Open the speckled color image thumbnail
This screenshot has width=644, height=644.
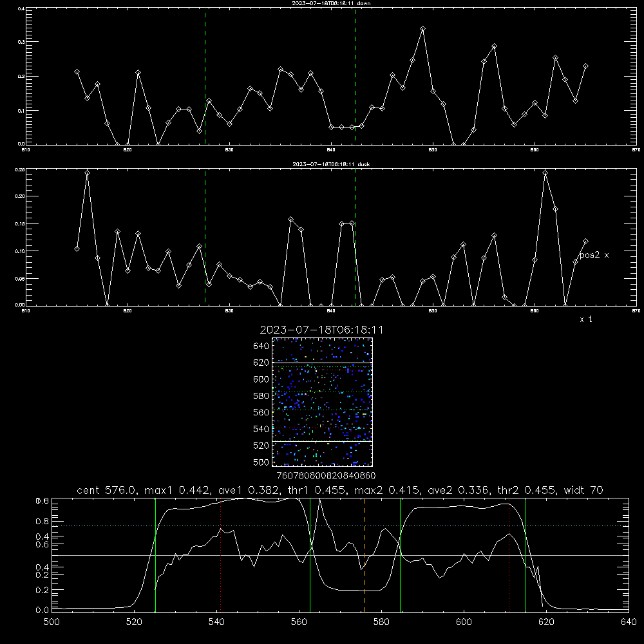323,402
